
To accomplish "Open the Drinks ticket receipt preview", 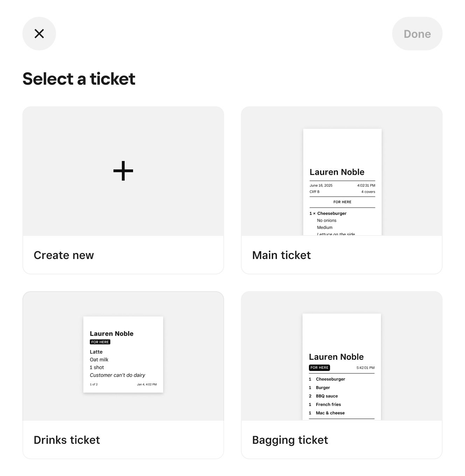I will (x=123, y=354).
